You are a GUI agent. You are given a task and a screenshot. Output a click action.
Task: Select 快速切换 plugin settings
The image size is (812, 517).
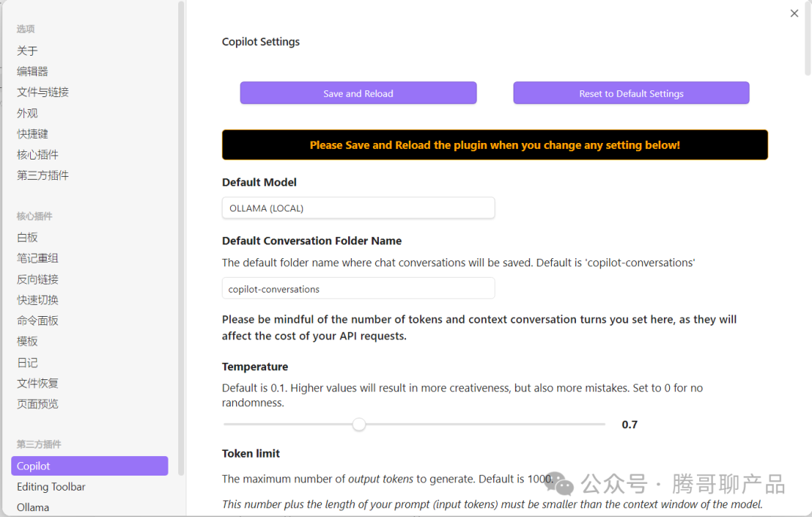38,300
